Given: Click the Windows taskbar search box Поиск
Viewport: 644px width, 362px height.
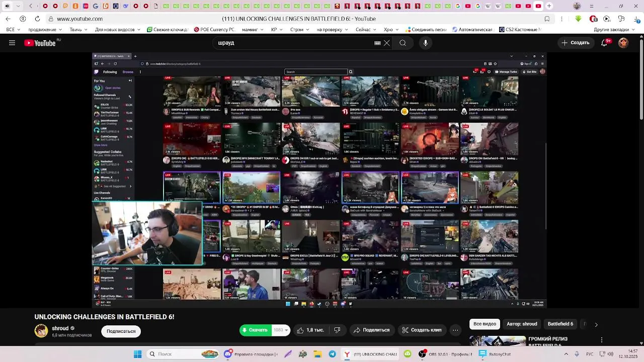Looking at the screenshot, I should pos(184,354).
